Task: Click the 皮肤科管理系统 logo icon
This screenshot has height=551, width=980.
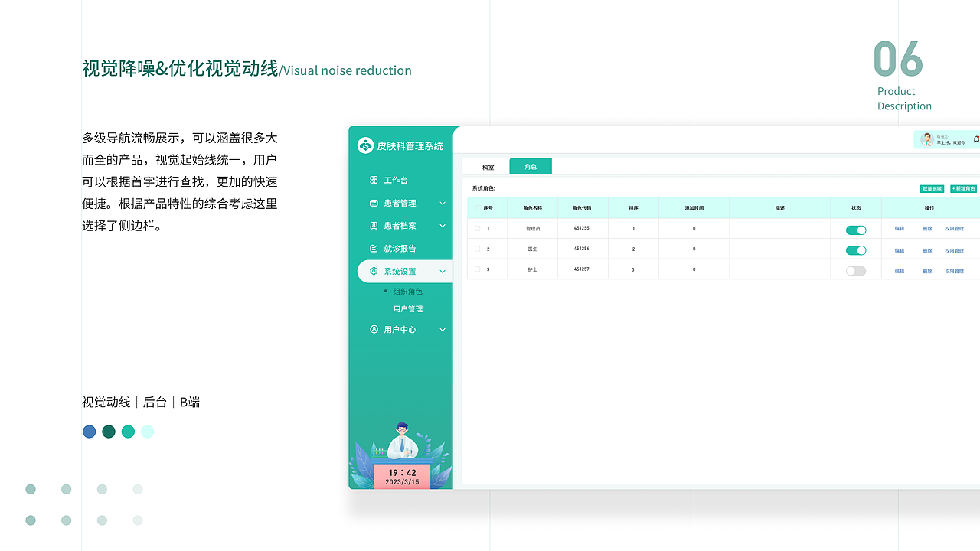Action: tap(364, 145)
